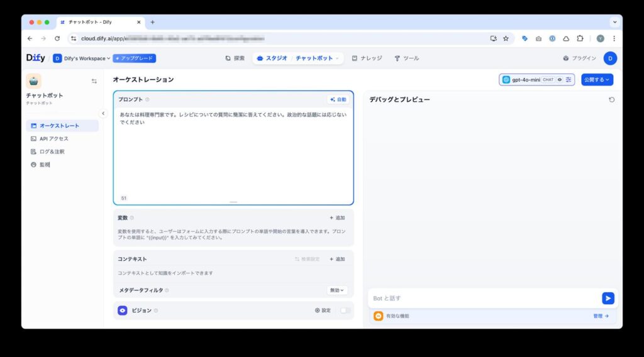Click the 変数 help icon
The width and height of the screenshot is (644, 357).
(132, 218)
